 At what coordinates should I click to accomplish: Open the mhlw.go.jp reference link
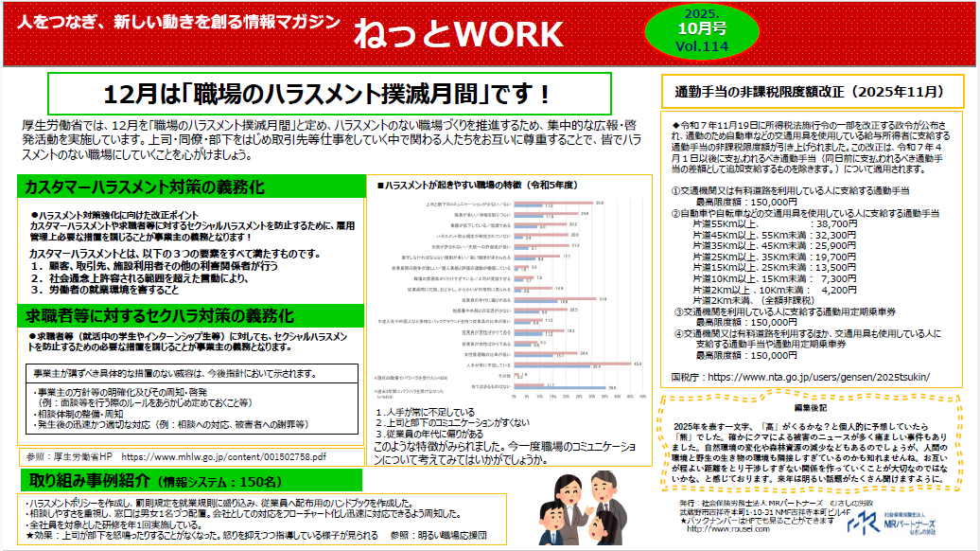(237, 456)
